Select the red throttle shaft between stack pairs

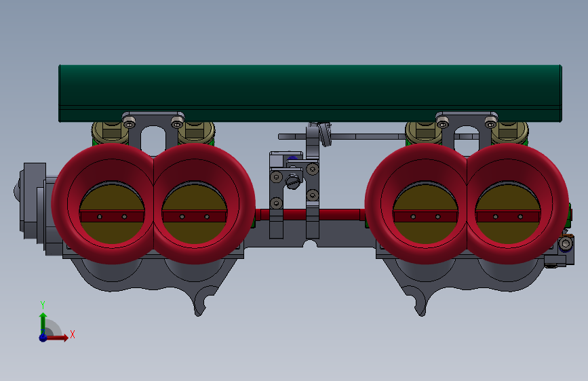pos(311,215)
